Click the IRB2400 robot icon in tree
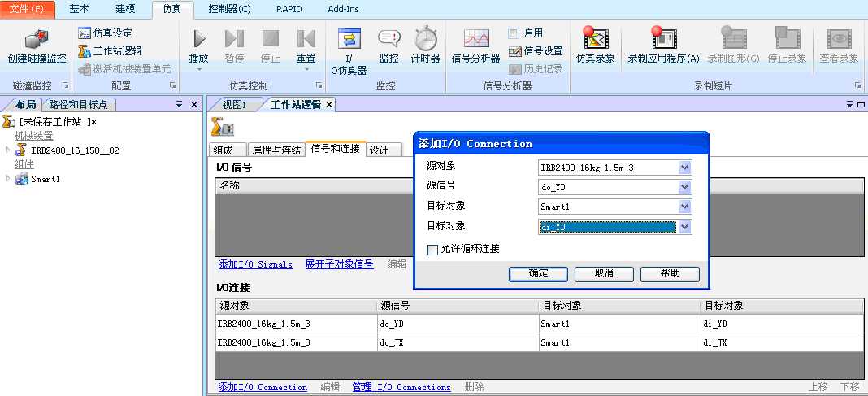The image size is (868, 396). point(21,150)
